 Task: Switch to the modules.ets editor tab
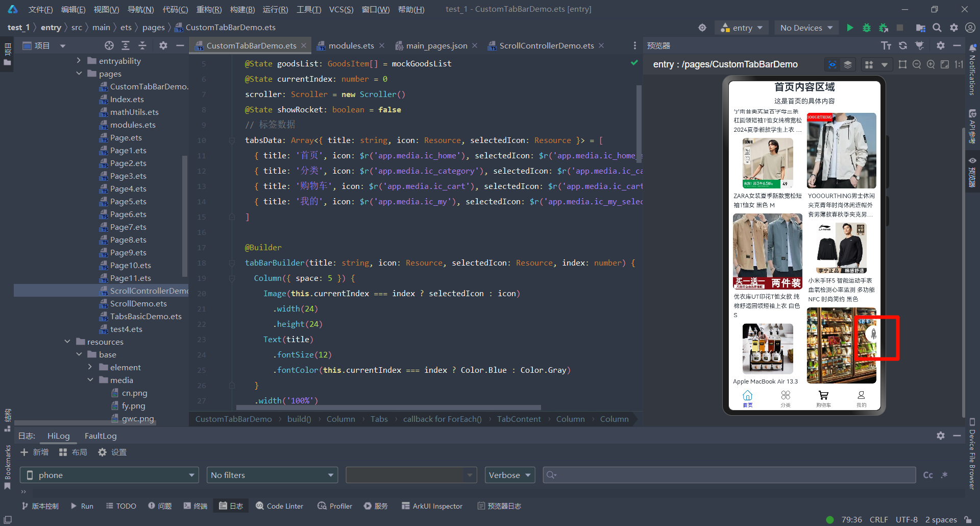[x=351, y=45]
